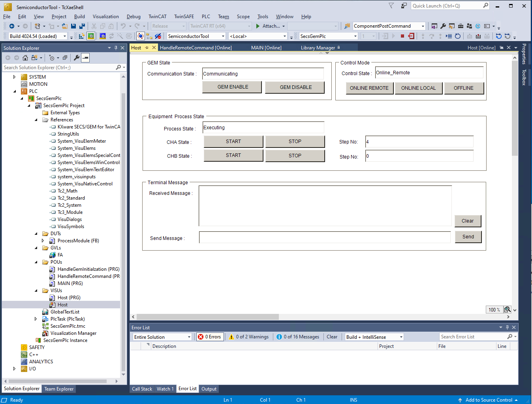
Task: Switch to HandleRemoteCommand [Online] tab
Action: [196, 48]
